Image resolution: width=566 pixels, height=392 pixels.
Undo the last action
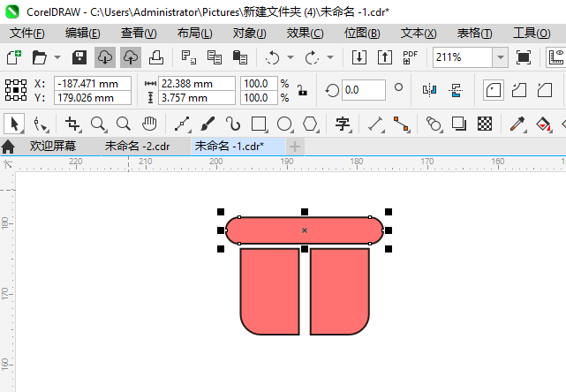tap(272, 57)
